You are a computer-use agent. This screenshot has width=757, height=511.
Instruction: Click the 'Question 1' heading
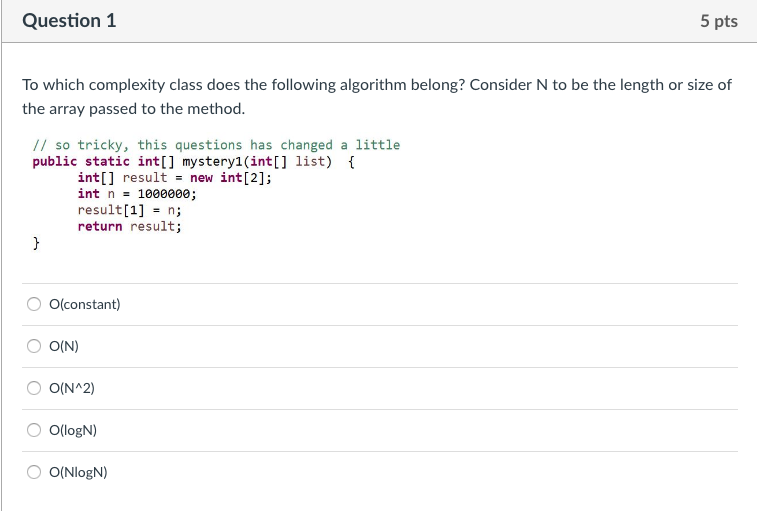[x=69, y=21]
